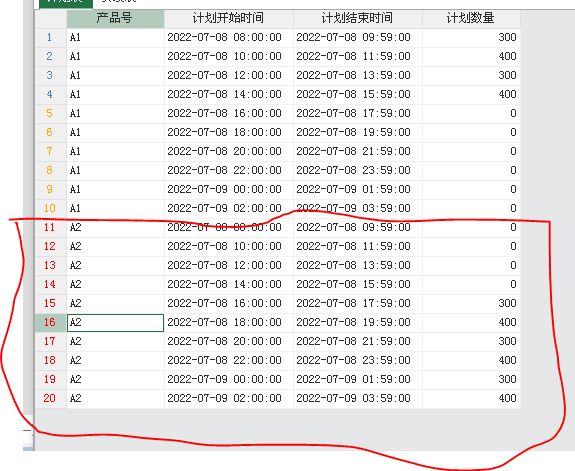Viewport: 575px width, 471px height.
Task: Click the A1 product cell in row 3
Action: pyautogui.click(x=115, y=76)
